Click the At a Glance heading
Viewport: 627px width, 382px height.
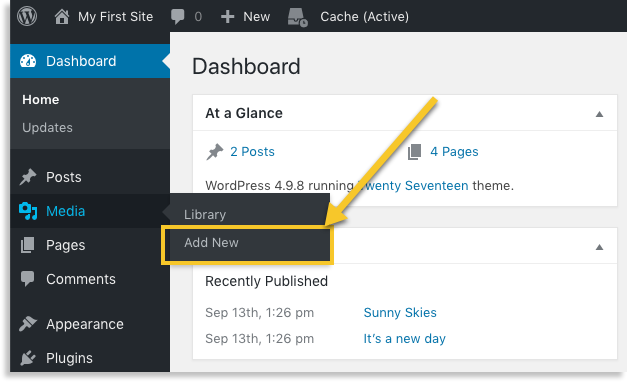244,114
